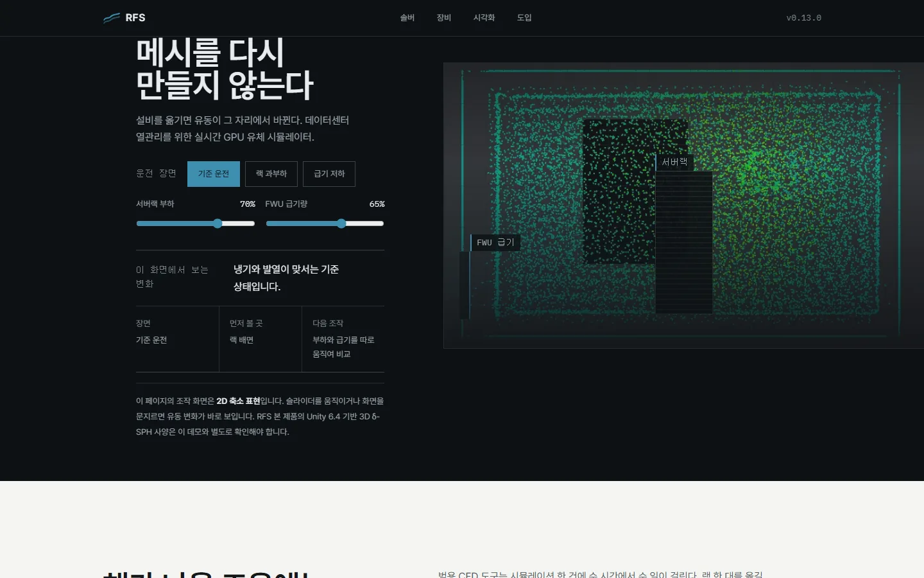Click the FWU 급기 label in simulation

(495, 243)
